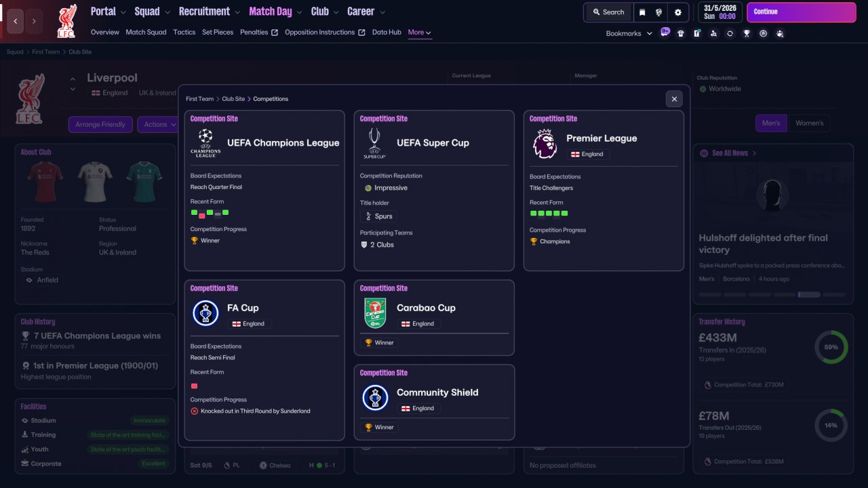Click the Premier League England nation chip
Image resolution: width=868 pixels, height=488 pixels.
(x=588, y=154)
